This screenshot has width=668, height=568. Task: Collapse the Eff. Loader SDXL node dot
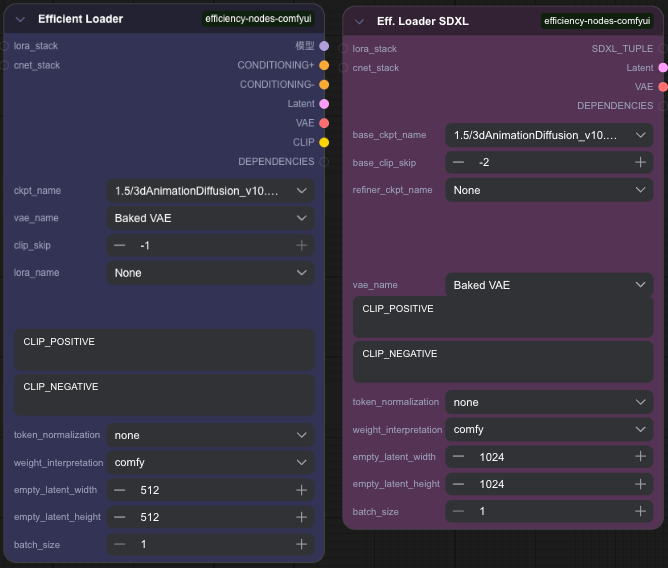(x=359, y=21)
